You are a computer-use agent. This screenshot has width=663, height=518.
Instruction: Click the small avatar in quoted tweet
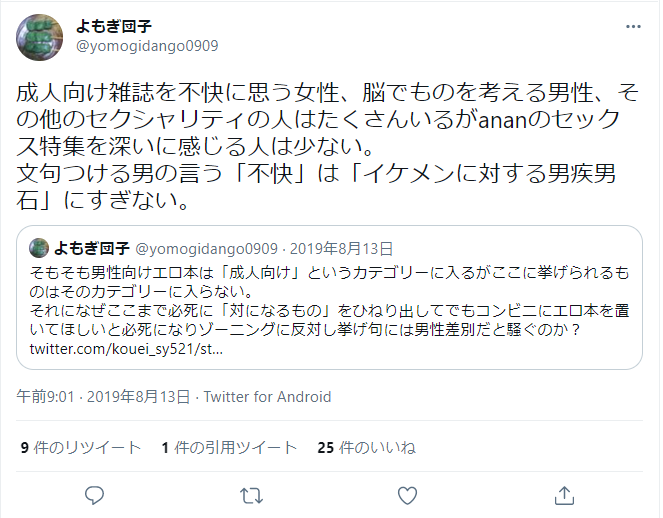click(39, 248)
